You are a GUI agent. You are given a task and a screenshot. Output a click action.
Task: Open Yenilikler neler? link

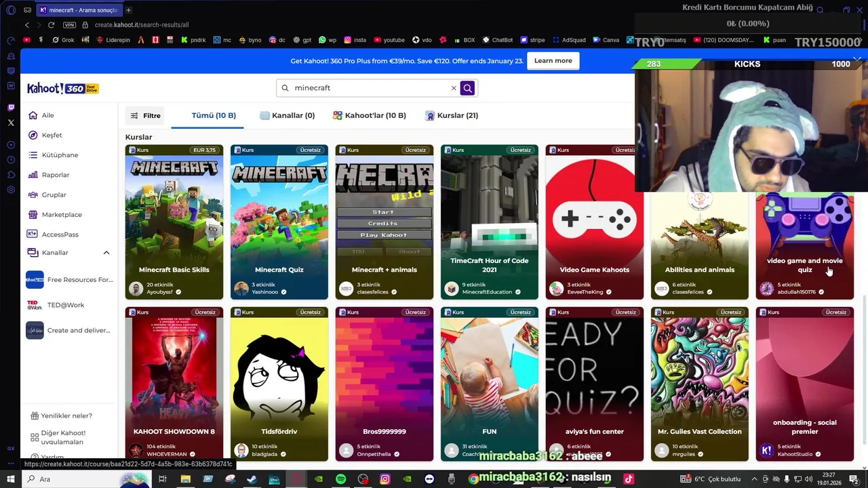click(61, 415)
